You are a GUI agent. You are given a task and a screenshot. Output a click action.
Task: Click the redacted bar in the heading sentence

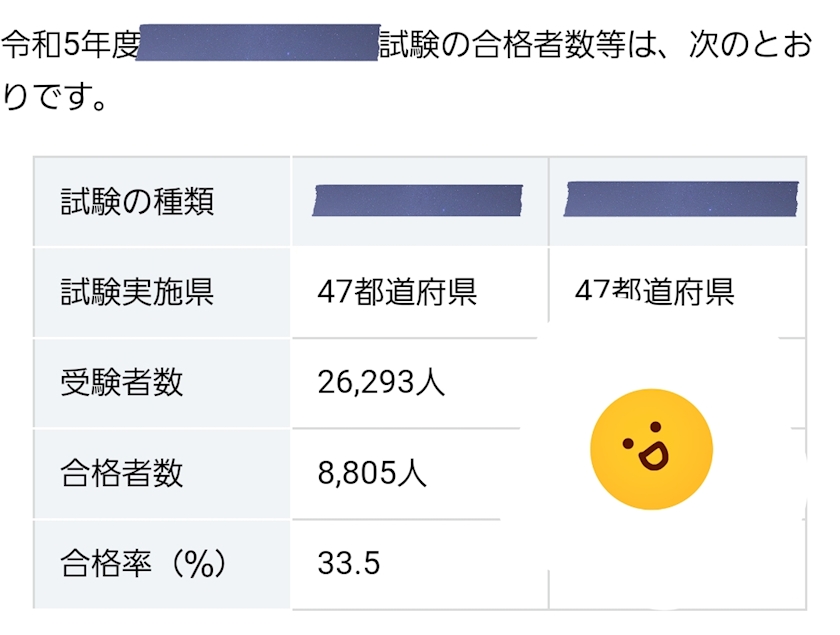(258, 44)
